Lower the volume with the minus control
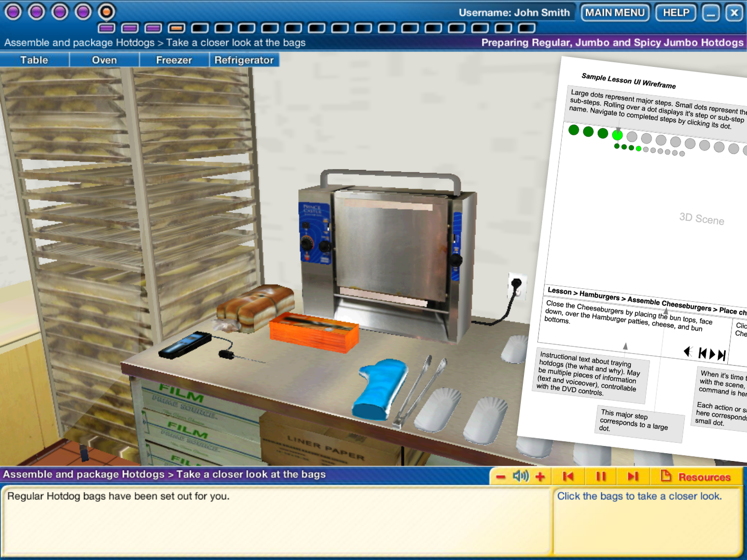The width and height of the screenshot is (747, 560). point(500,475)
